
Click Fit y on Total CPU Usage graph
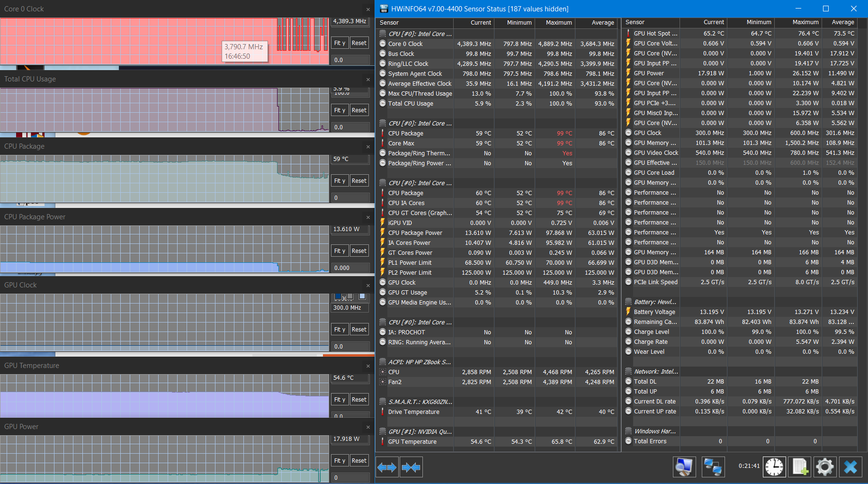pos(340,110)
